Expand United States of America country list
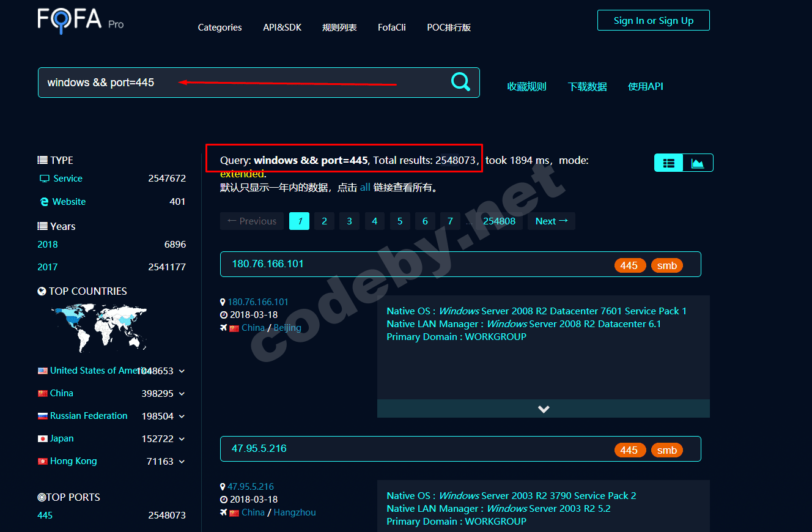The height and width of the screenshot is (532, 812). tap(182, 371)
